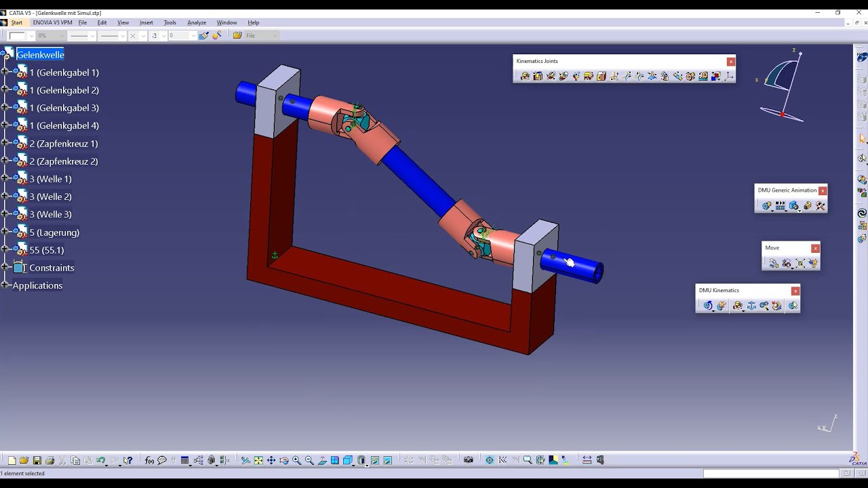Click the Capture camera icon in bottom toolbar
This screenshot has height=488, width=868.
click(x=469, y=460)
